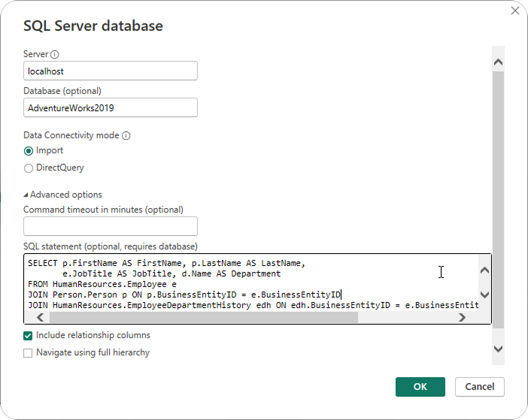Click the Database field with AdventureWorks2019

pos(111,107)
